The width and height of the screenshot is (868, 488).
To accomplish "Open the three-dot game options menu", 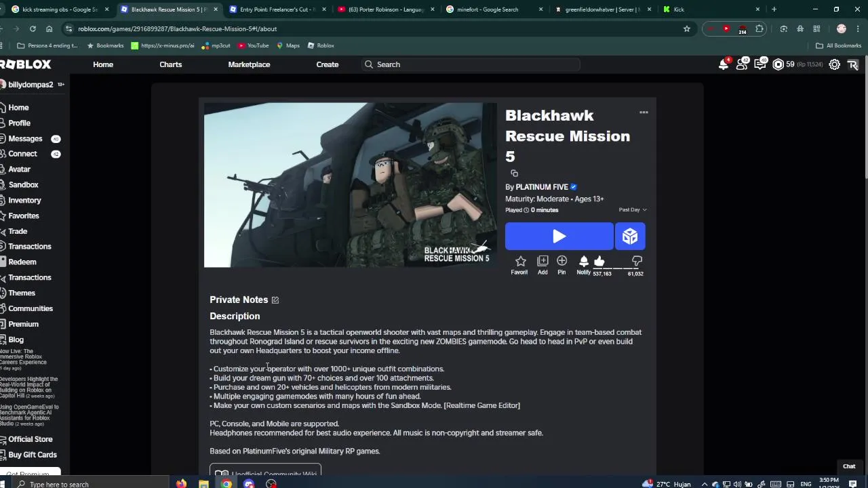I will (x=644, y=113).
